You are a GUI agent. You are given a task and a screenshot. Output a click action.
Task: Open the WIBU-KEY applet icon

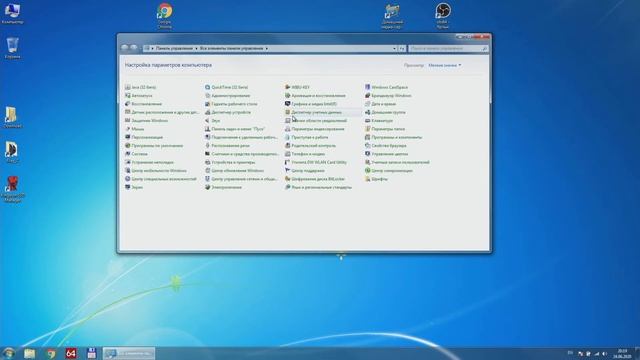[x=288, y=87]
